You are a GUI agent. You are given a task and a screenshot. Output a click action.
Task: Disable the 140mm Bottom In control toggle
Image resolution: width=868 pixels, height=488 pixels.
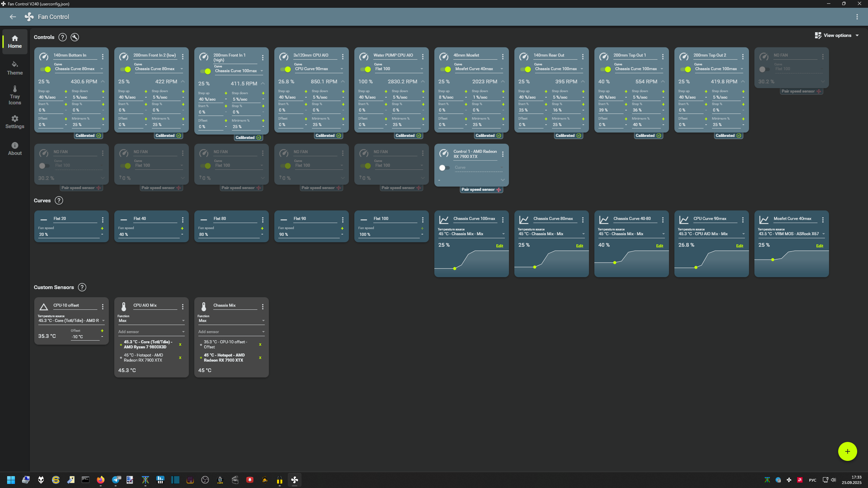tap(45, 69)
